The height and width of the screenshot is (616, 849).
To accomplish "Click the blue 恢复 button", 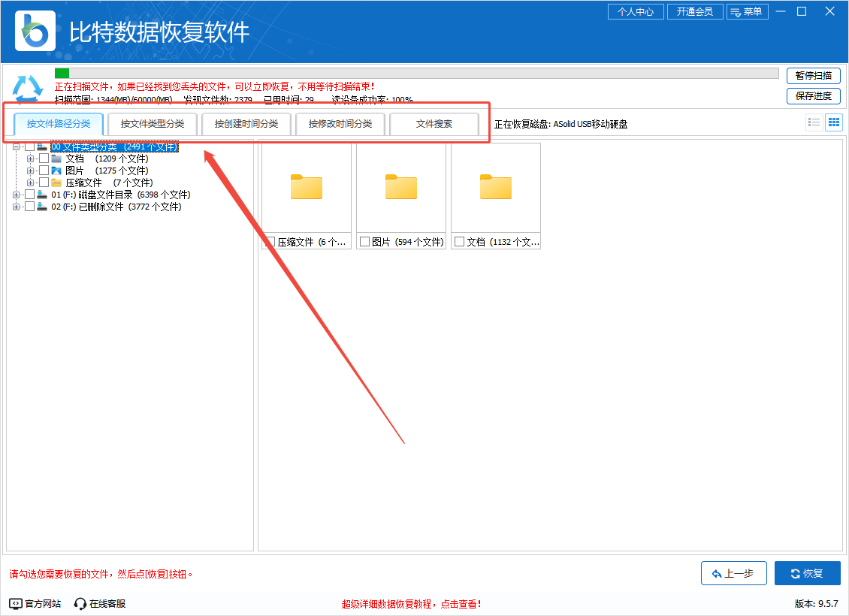I will coord(808,573).
